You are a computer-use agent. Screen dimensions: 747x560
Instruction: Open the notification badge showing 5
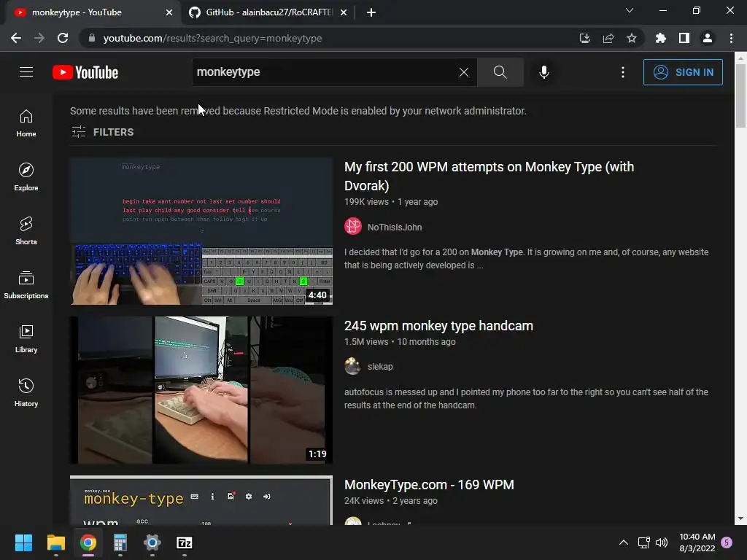tap(727, 542)
